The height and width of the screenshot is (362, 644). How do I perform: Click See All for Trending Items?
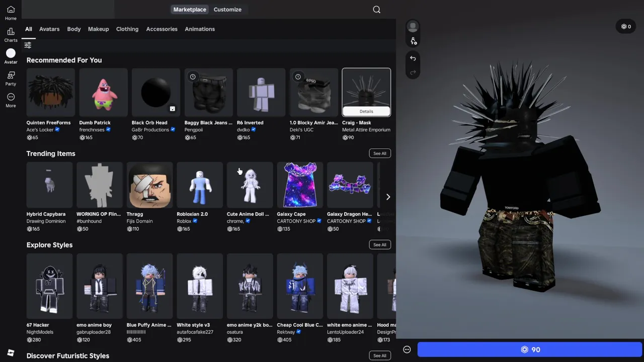[380, 153]
